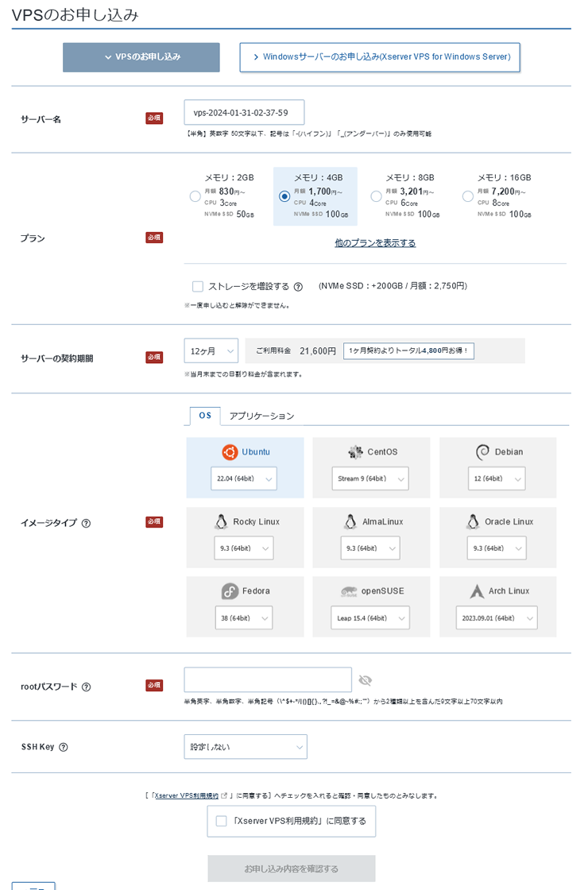Choose the メモリ 16GB plan radio button
Image resolution: width=588 pixels, height=890 pixels.
pyautogui.click(x=468, y=196)
